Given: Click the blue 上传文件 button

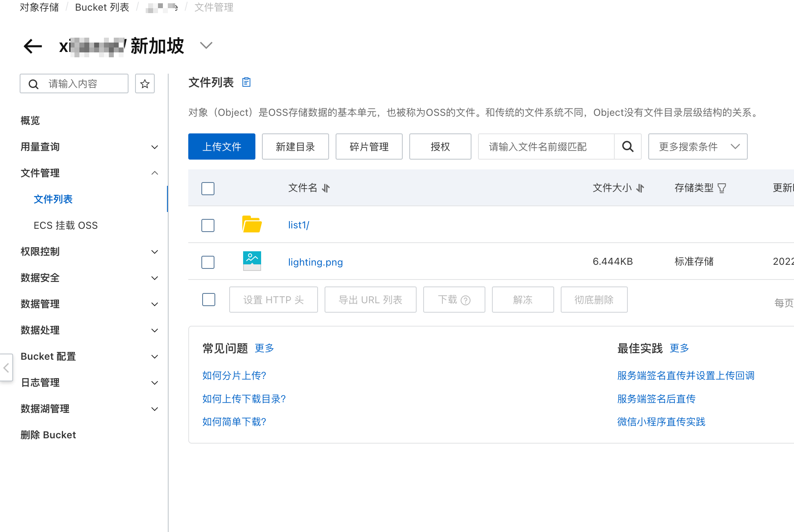Looking at the screenshot, I should pos(222,147).
